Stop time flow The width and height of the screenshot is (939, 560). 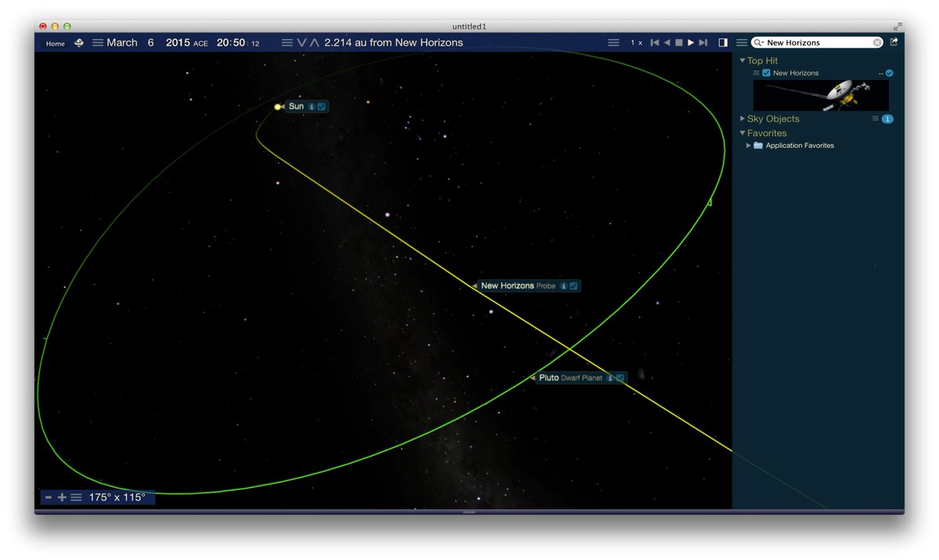click(x=679, y=43)
